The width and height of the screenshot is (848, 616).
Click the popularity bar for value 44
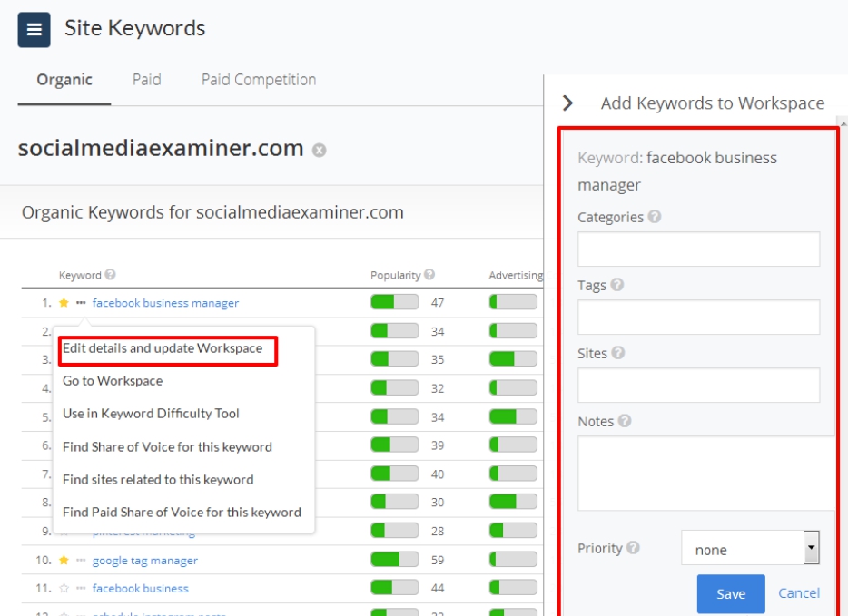395,587
